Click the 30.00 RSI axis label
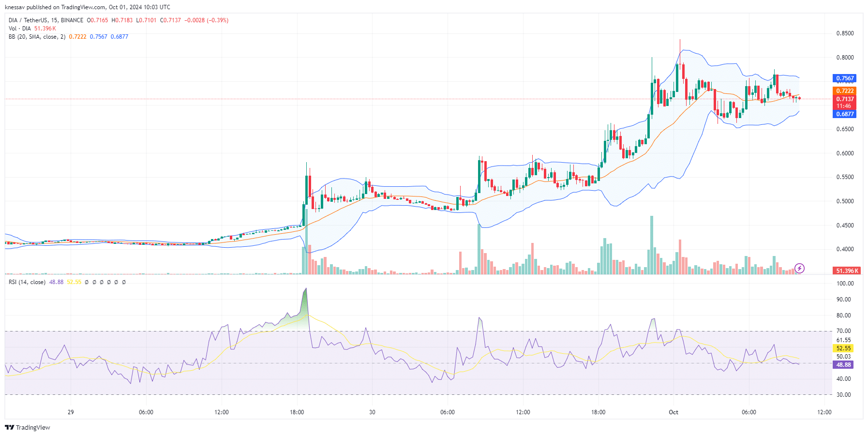The height and width of the screenshot is (436, 868). (x=843, y=395)
